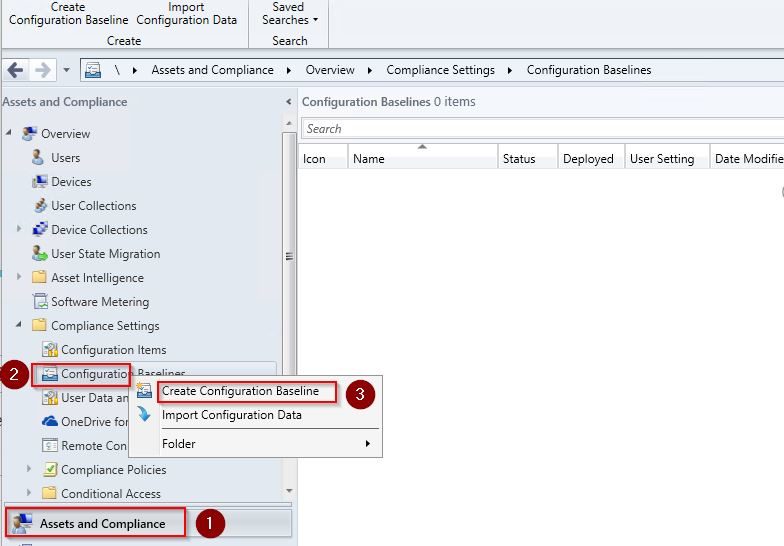This screenshot has height=546, width=784.
Task: Expand the Conditional Access node
Action: pyautogui.click(x=29, y=492)
